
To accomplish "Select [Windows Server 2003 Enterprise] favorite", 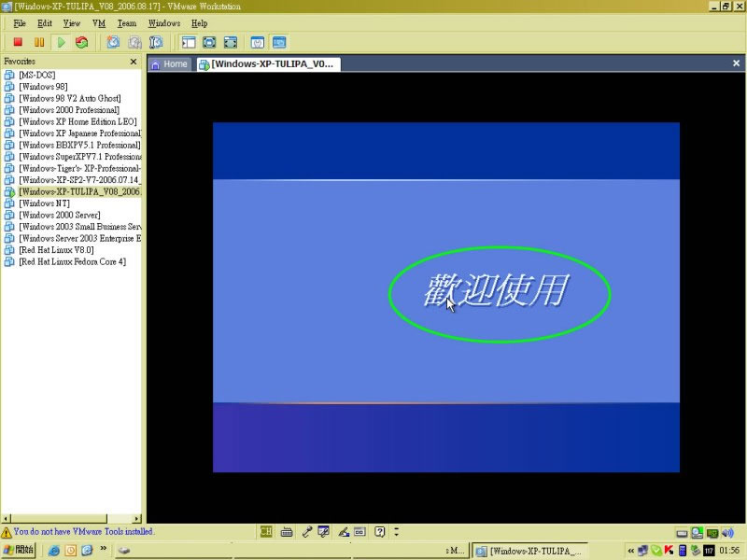I will (79, 239).
